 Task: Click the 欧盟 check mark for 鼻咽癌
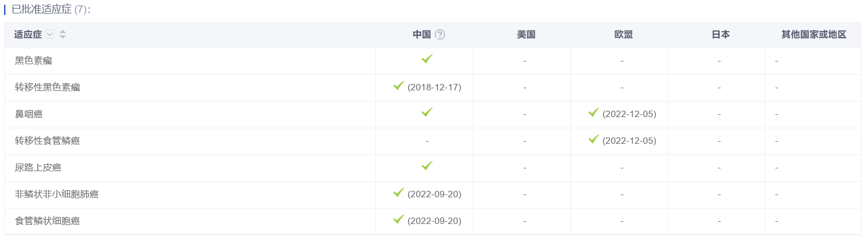(594, 112)
